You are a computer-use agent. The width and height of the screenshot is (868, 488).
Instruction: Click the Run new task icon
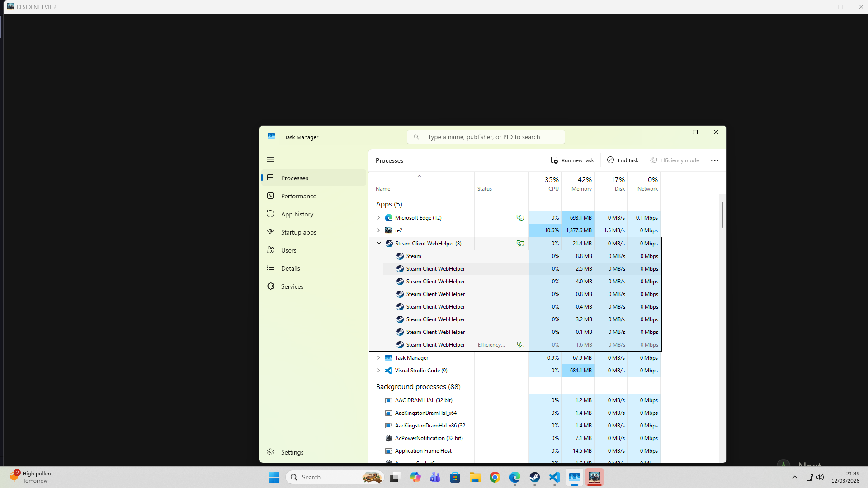point(554,160)
